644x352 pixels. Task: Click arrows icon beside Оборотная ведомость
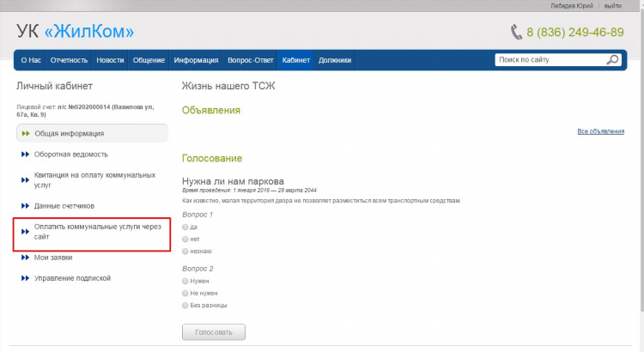point(25,155)
